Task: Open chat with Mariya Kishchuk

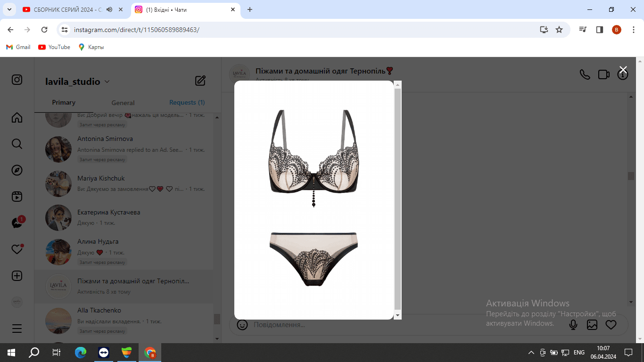Action: pyautogui.click(x=124, y=184)
